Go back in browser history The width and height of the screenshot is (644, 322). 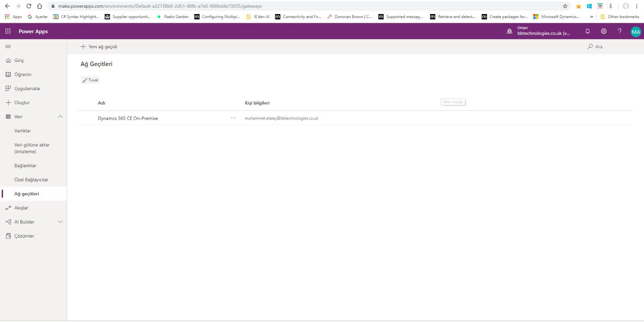click(x=7, y=6)
